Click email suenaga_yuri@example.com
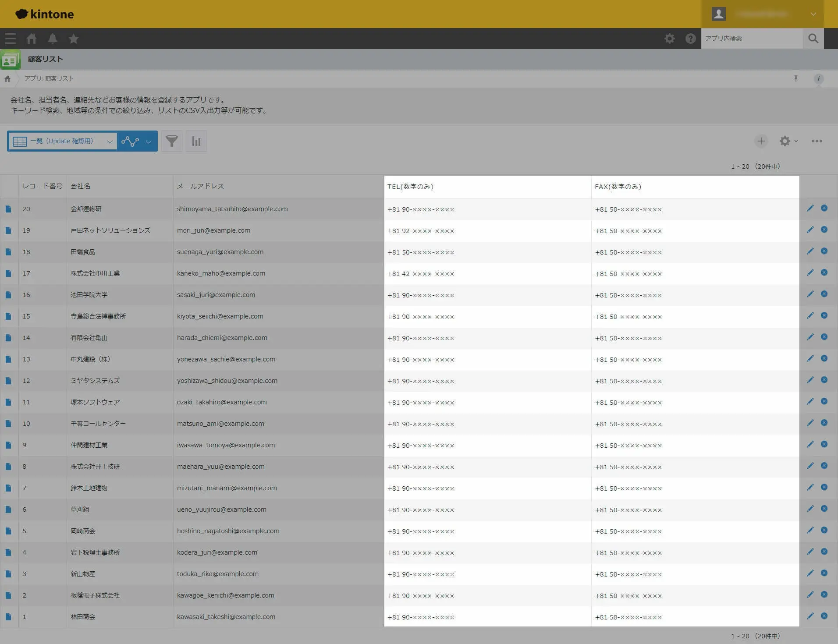 tap(220, 252)
